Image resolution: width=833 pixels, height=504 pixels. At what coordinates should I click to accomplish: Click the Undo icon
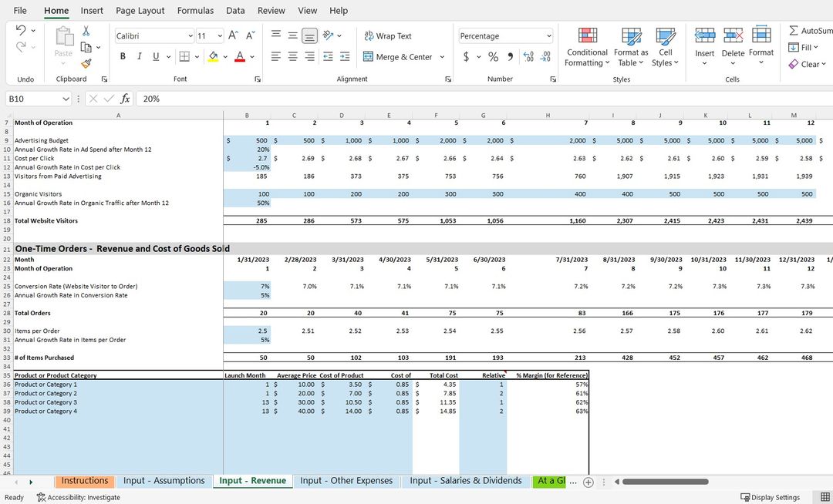[x=21, y=29]
